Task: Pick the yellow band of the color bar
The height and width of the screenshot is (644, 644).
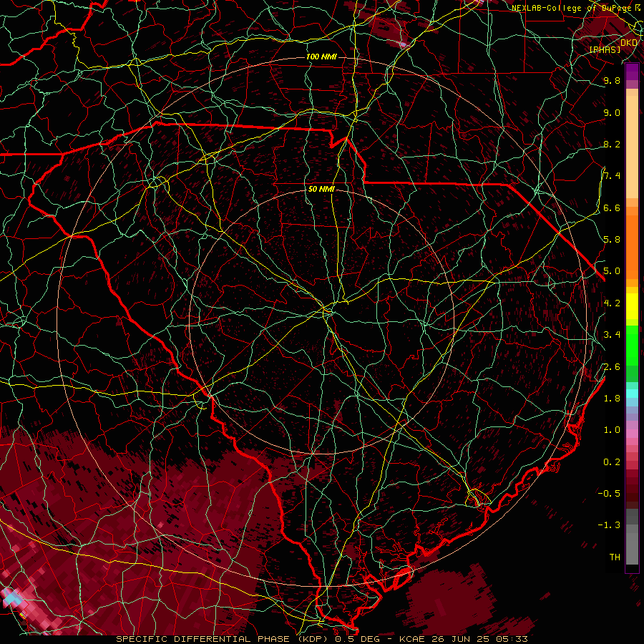Action: pyautogui.click(x=632, y=306)
